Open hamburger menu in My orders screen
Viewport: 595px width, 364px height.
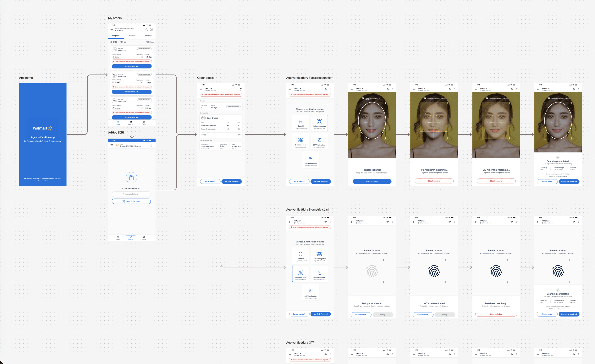coord(112,30)
